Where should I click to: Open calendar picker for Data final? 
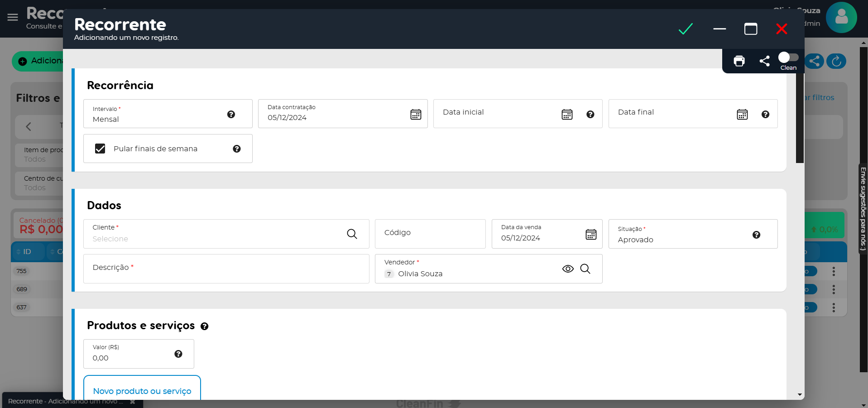pos(742,115)
